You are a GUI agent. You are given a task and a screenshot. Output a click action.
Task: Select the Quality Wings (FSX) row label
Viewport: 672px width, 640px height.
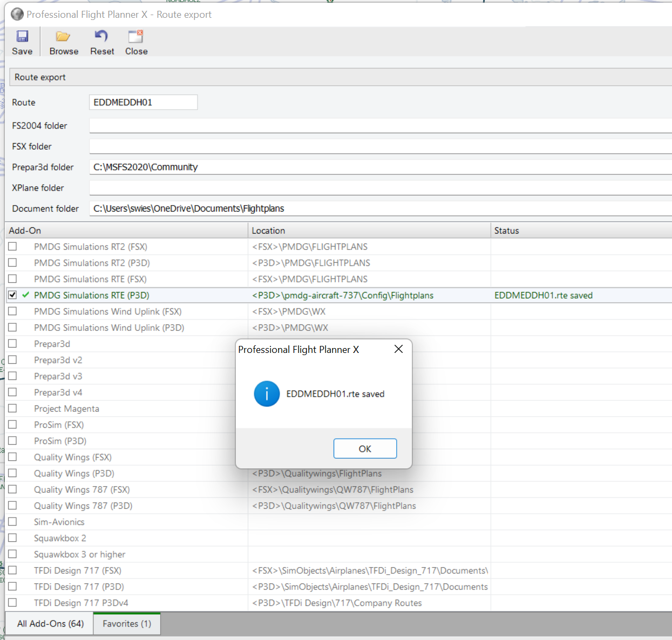[72, 457]
